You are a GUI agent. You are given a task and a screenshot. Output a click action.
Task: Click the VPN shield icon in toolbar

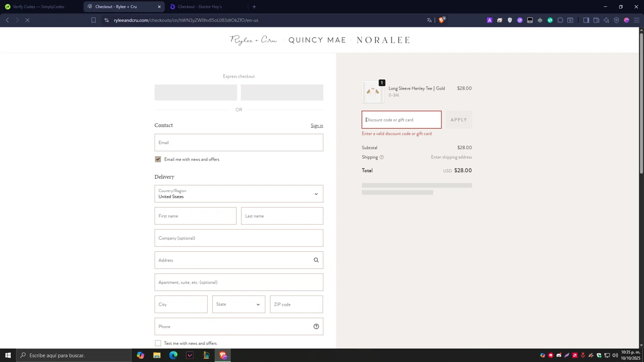pyautogui.click(x=617, y=20)
